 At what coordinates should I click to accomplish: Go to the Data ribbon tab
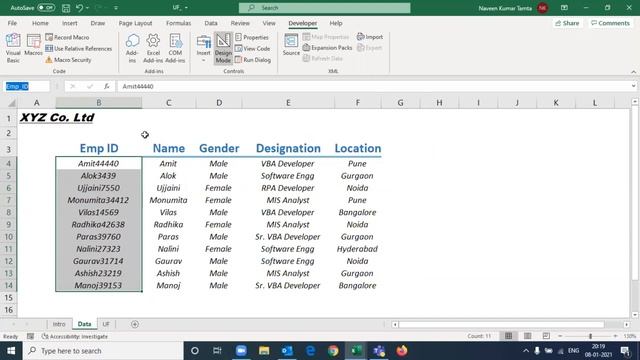point(211,23)
